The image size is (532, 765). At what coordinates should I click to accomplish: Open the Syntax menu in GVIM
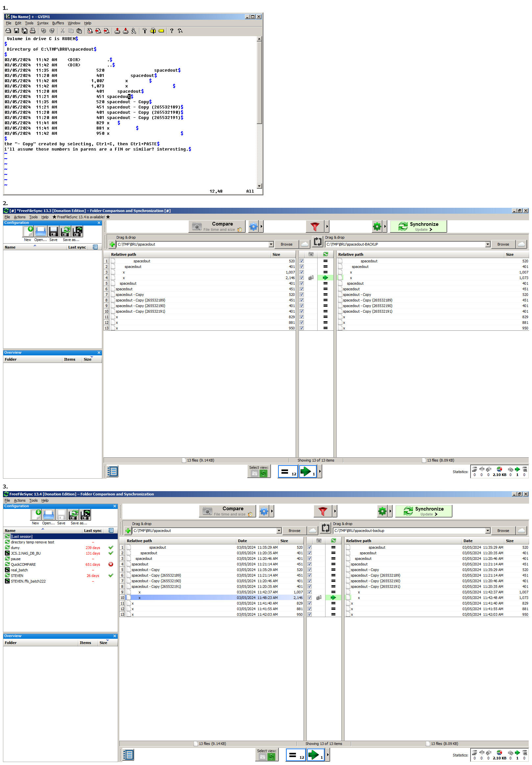pyautogui.click(x=43, y=23)
